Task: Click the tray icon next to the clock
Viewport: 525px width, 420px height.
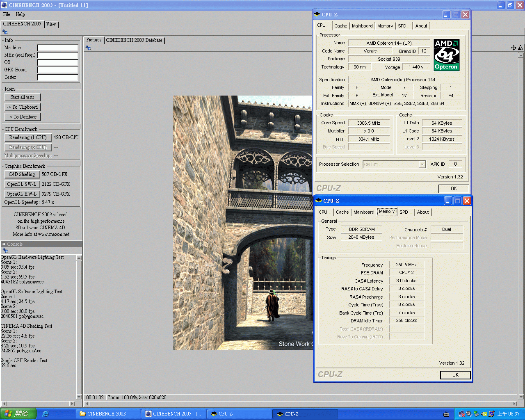Action: [x=491, y=414]
